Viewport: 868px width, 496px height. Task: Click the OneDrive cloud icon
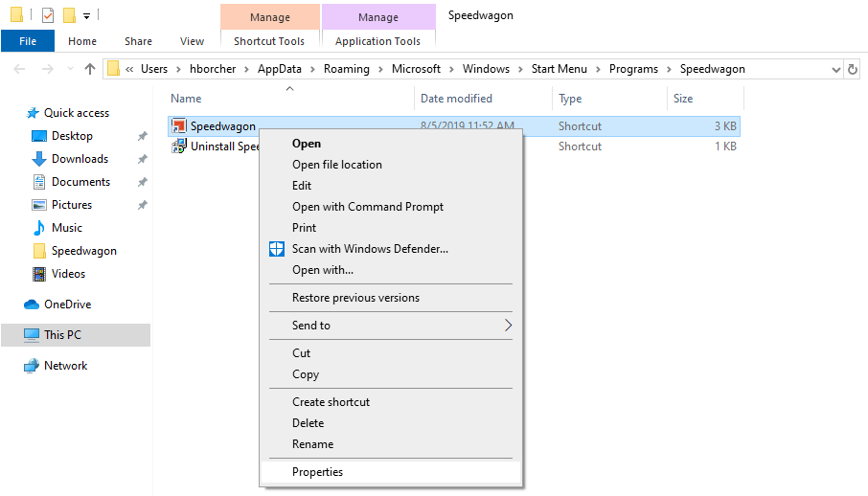coord(32,304)
